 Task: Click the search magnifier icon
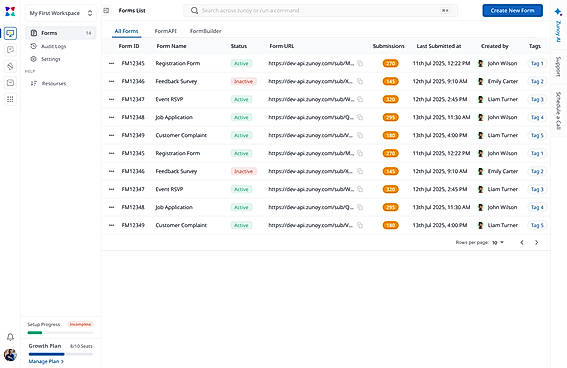pos(194,10)
